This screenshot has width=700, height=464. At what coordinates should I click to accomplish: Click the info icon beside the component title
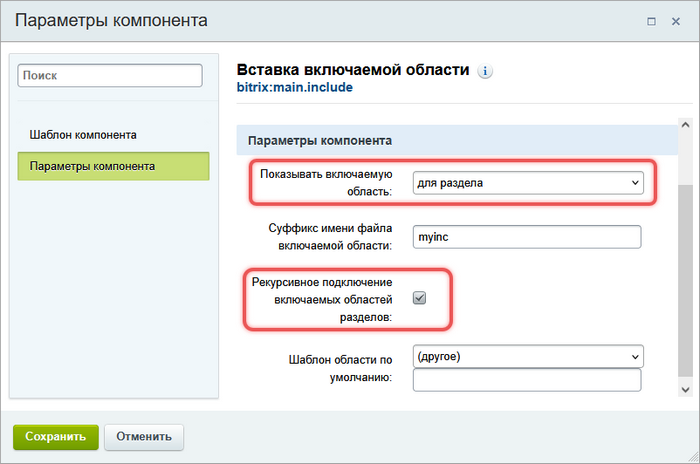[x=486, y=72]
